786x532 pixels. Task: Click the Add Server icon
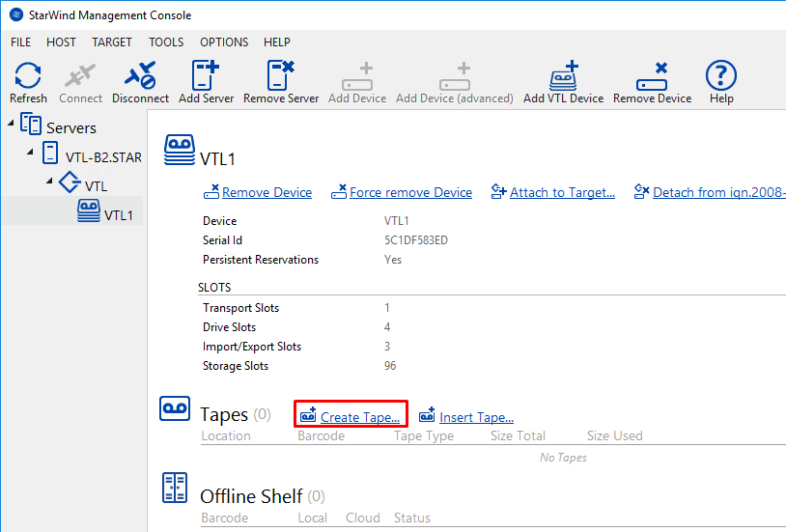206,76
